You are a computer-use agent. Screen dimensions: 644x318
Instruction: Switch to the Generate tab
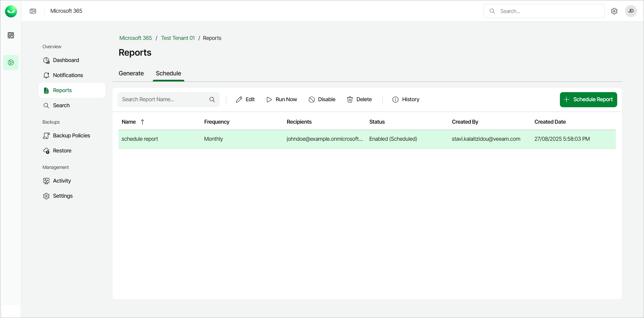click(x=131, y=73)
